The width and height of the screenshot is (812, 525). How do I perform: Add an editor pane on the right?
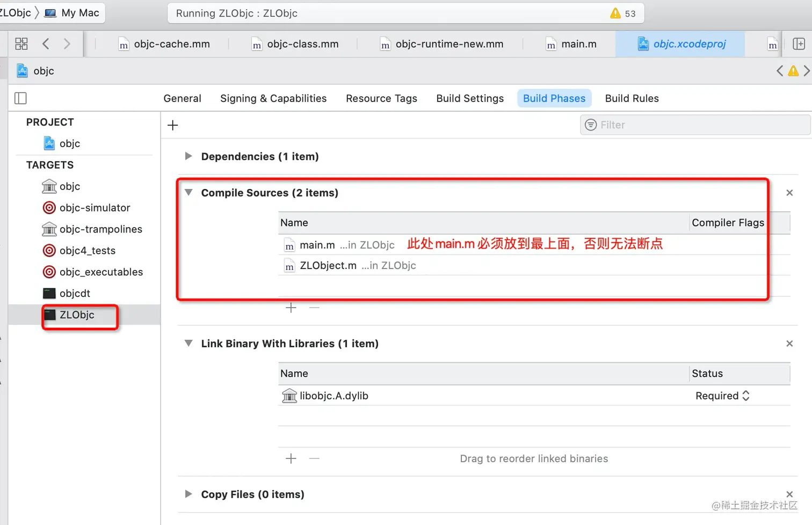coord(799,44)
